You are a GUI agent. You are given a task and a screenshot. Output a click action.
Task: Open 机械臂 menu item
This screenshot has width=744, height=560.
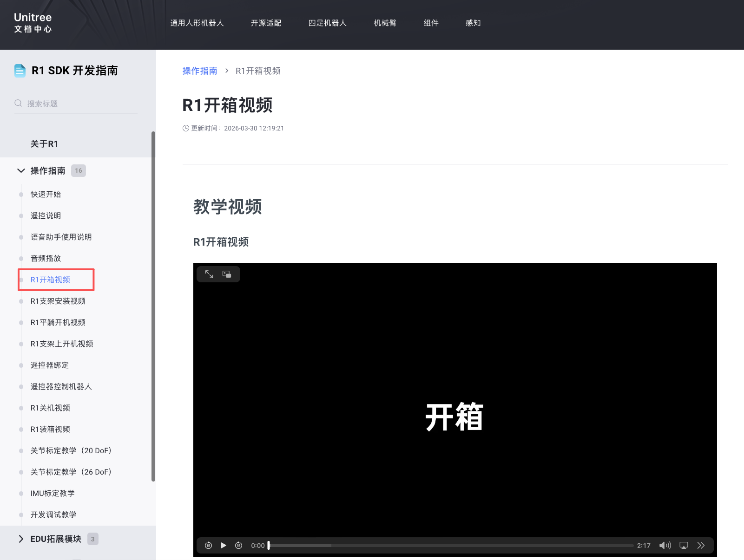[385, 23]
